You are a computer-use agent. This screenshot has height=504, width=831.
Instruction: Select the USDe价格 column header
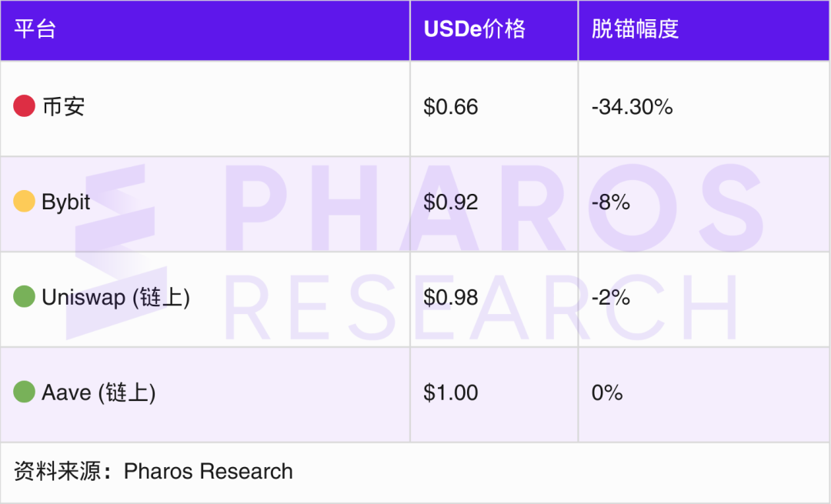(x=475, y=29)
